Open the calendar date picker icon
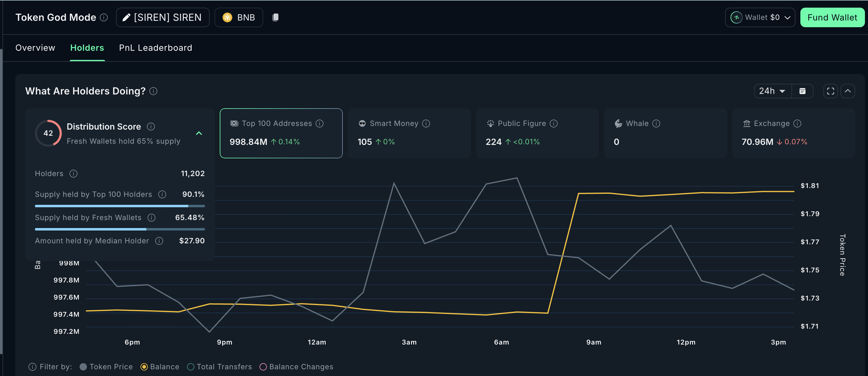 pos(802,91)
